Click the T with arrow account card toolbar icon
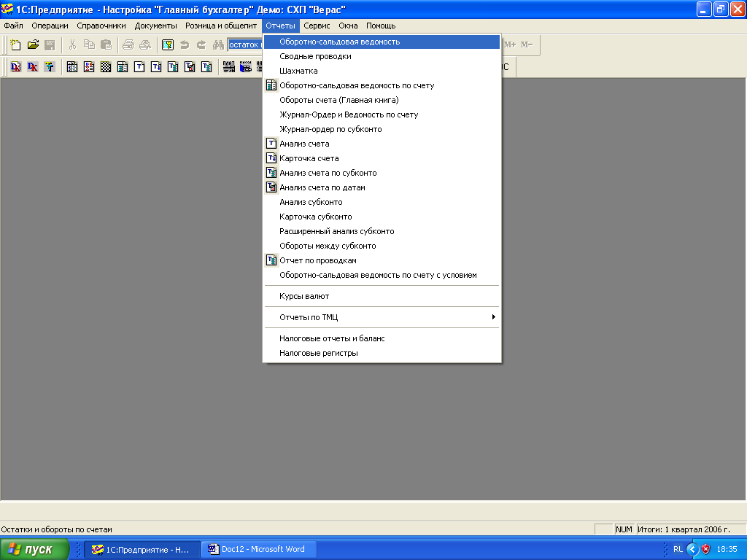Screen dimensions: 747x560 (156, 66)
